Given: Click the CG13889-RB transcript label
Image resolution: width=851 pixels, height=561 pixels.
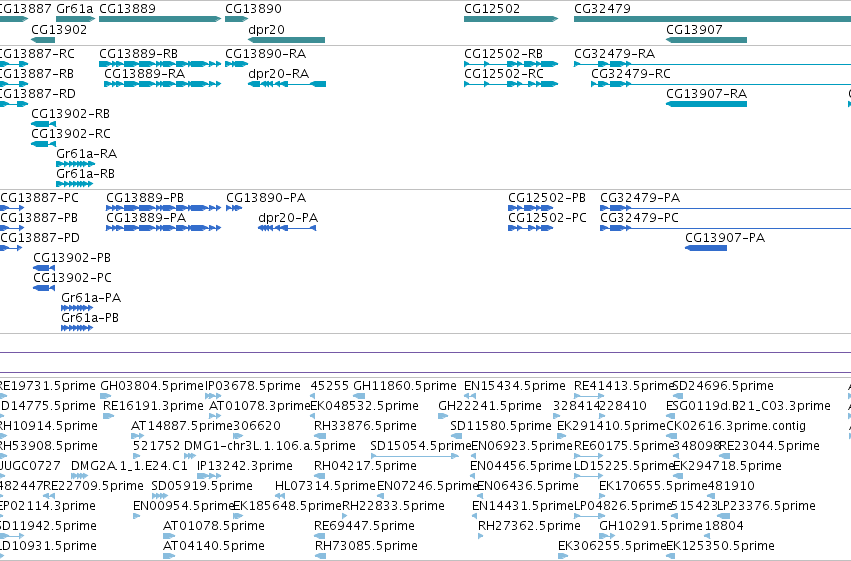Looking at the screenshot, I should pyautogui.click(x=138, y=54).
